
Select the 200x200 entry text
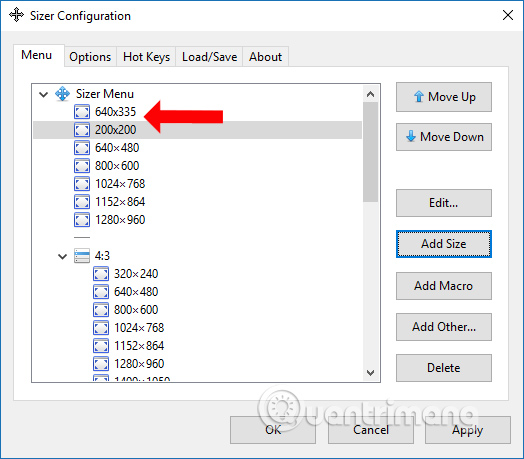coord(115,130)
